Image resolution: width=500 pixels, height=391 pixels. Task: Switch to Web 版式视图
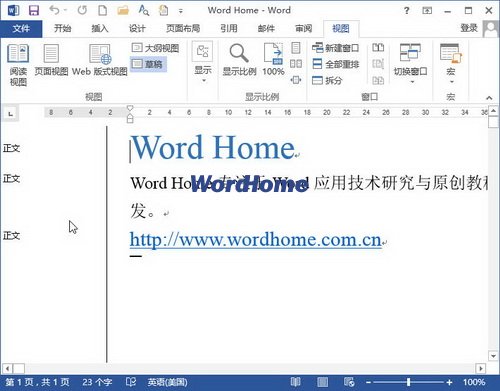click(x=100, y=60)
